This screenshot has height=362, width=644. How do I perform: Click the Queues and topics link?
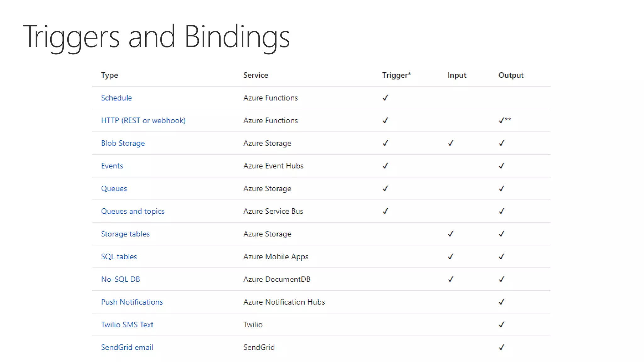point(132,211)
